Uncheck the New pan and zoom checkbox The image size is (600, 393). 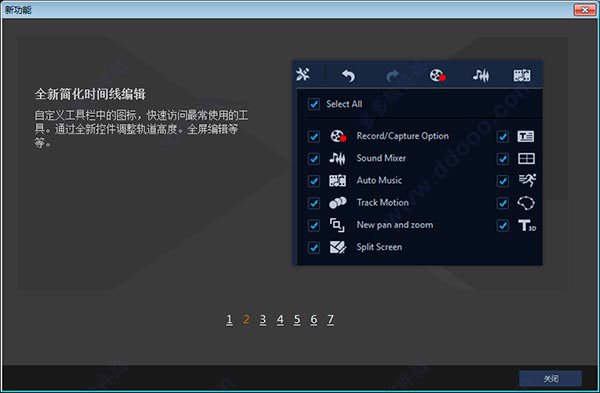(x=314, y=225)
